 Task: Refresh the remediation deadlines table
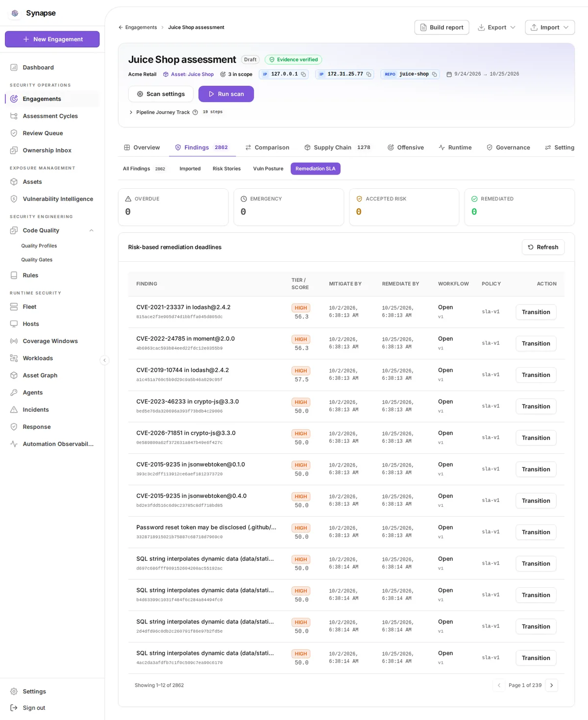click(x=543, y=247)
